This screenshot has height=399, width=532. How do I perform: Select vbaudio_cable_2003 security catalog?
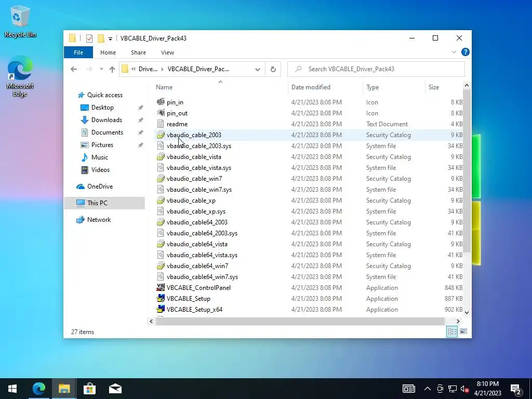click(194, 135)
